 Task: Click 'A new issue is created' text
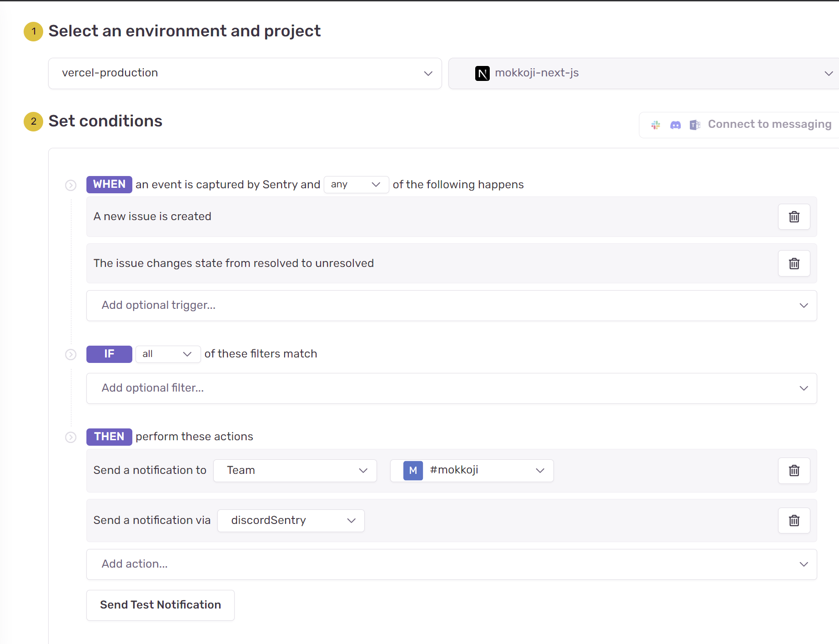[x=152, y=216]
